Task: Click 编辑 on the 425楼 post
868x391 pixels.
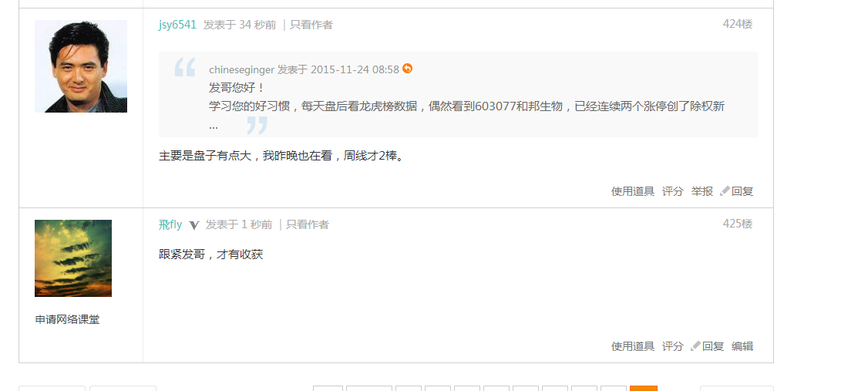Action: point(742,346)
